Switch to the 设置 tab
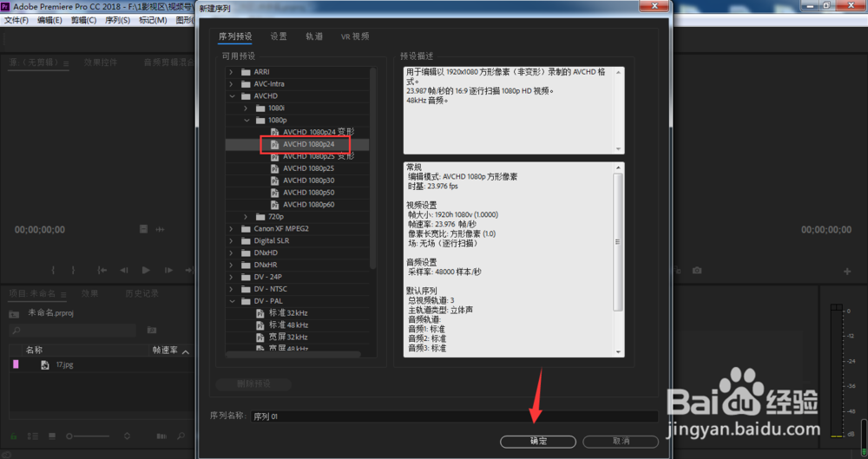868x459 pixels. (279, 36)
